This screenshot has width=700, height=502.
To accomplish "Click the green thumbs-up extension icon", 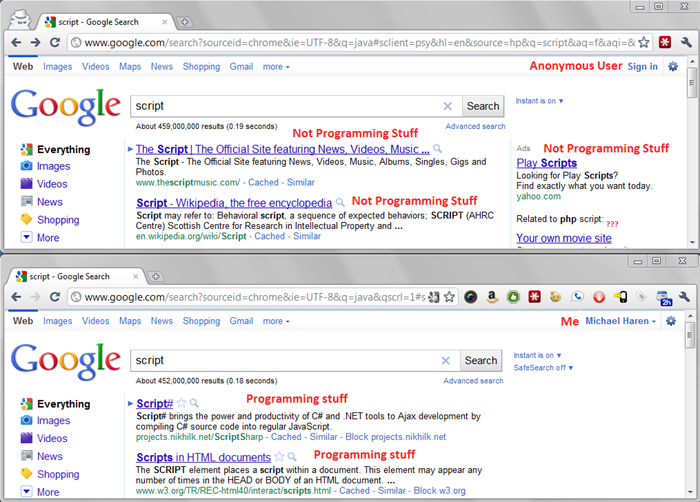I will (x=513, y=297).
